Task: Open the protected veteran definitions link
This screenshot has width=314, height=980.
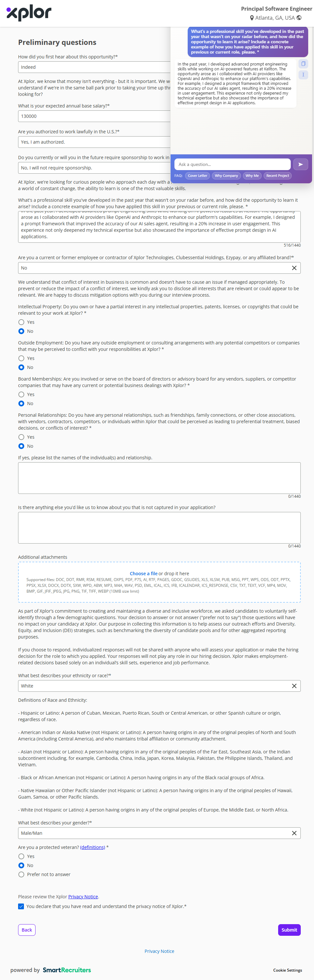Action: (92, 847)
